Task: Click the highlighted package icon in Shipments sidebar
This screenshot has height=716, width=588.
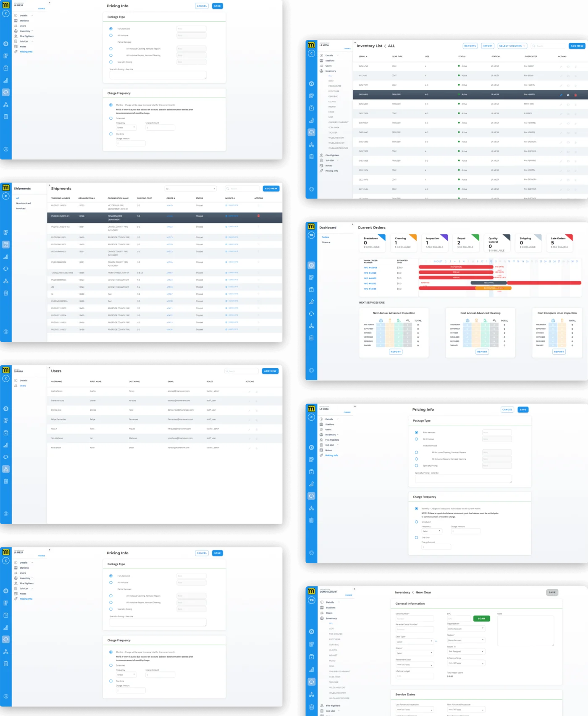Action: click(6, 244)
